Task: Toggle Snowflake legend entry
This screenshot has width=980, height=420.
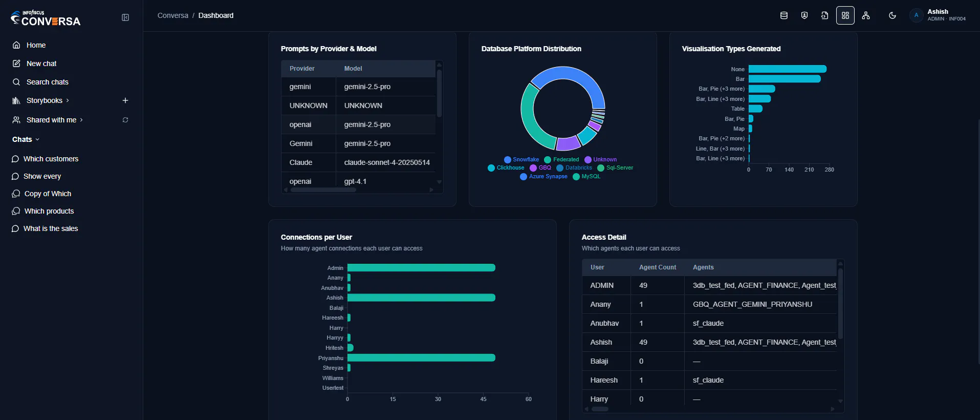Action: point(521,159)
